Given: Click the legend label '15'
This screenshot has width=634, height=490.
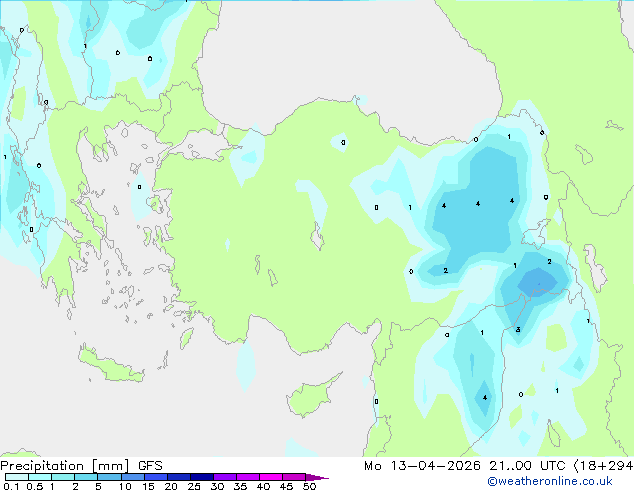Looking at the screenshot, I should 148,486.
